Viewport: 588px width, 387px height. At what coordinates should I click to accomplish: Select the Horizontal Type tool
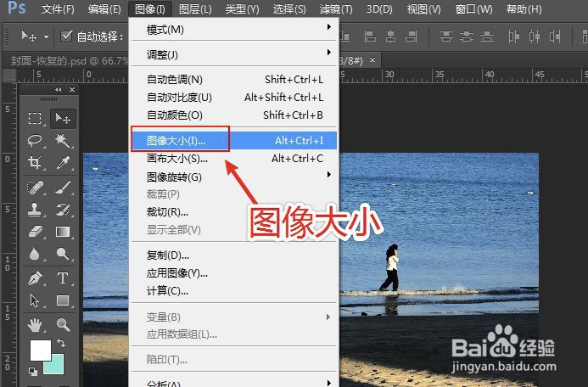tap(63, 278)
